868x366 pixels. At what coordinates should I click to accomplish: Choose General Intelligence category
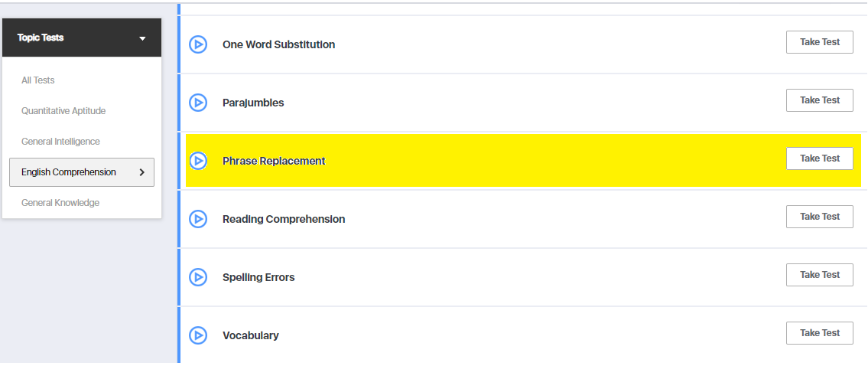(x=60, y=142)
